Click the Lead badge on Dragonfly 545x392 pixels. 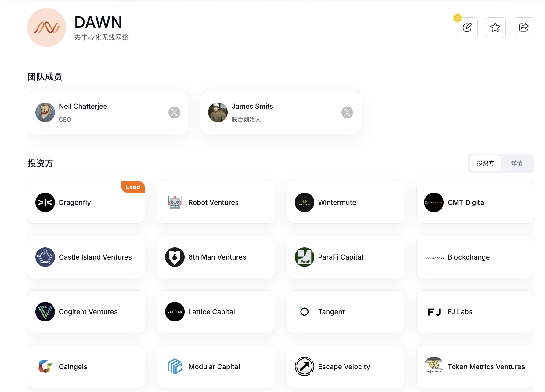coord(133,187)
